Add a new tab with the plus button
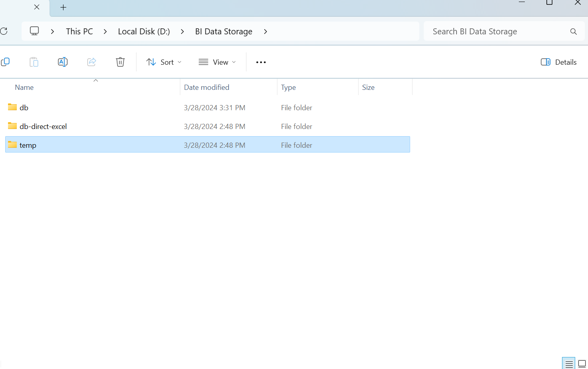The image size is (588, 369). point(63,7)
